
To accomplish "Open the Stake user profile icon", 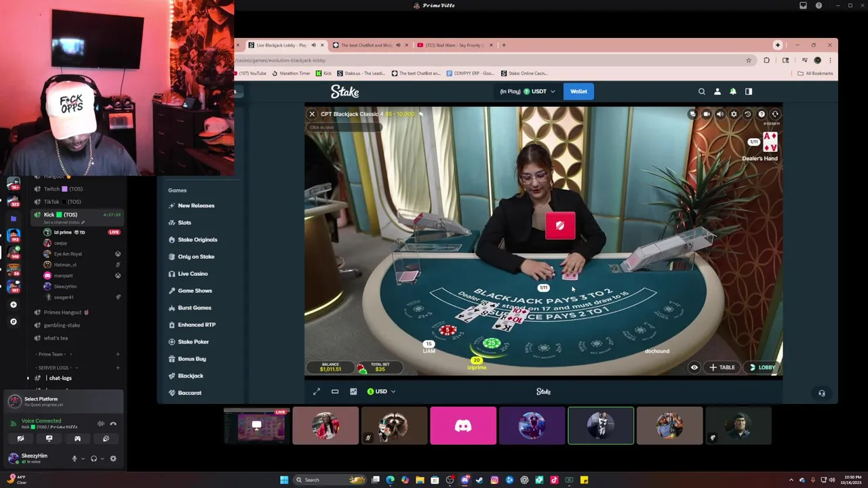I will (x=717, y=91).
